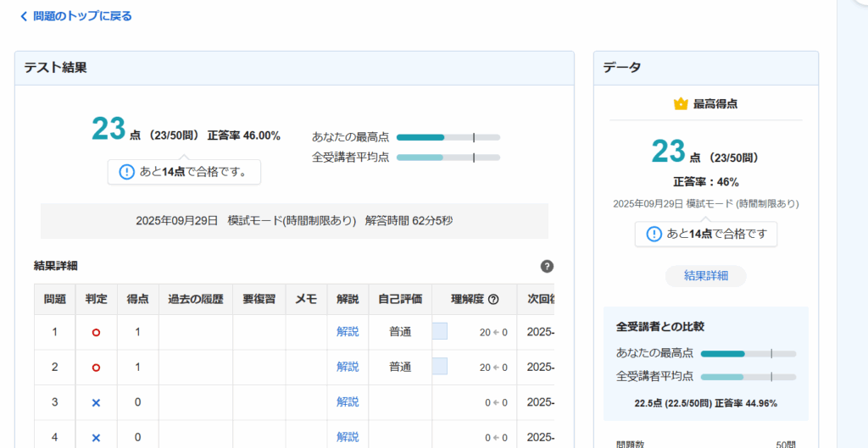This screenshot has height=448, width=868.
Task: Click あなたの最高点 bar in テスト結果 panel
Action: tap(448, 136)
